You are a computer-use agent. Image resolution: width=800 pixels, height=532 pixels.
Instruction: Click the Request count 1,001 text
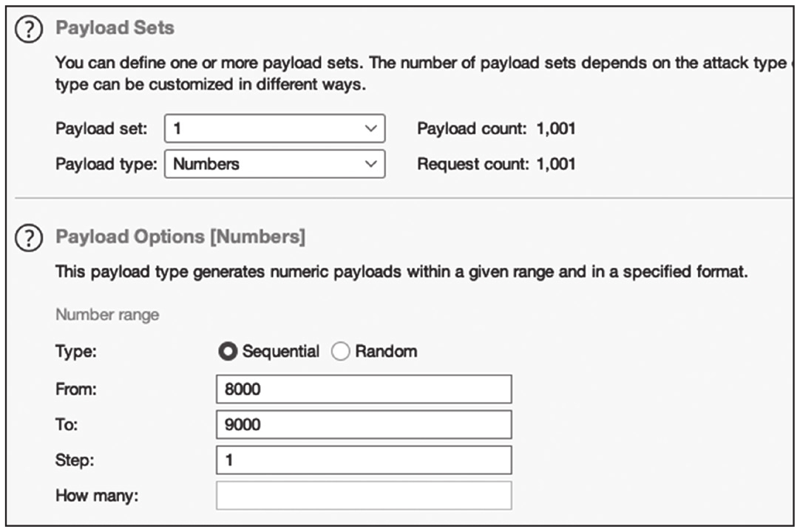496,164
